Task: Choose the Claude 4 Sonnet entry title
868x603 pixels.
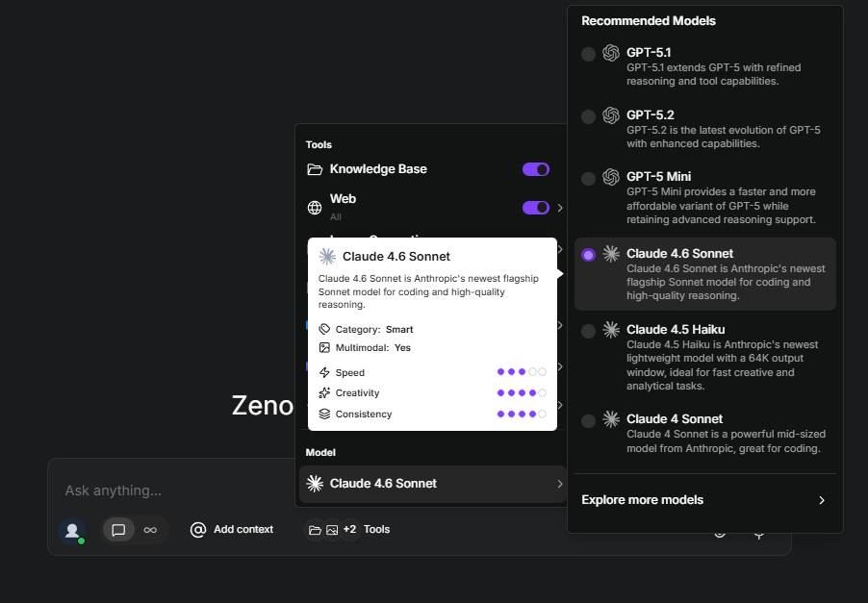Action: 675,419
